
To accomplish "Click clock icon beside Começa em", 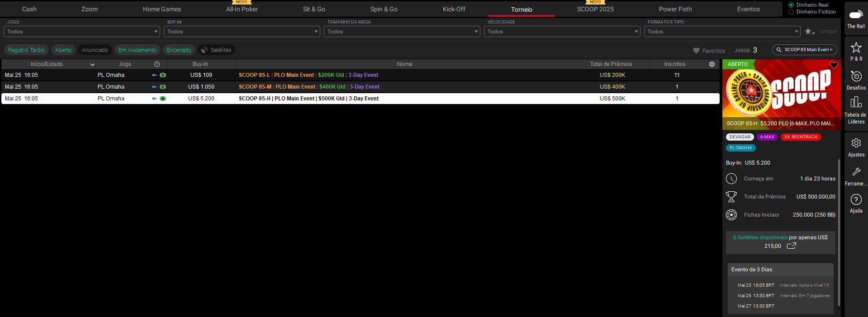I will click(x=731, y=179).
